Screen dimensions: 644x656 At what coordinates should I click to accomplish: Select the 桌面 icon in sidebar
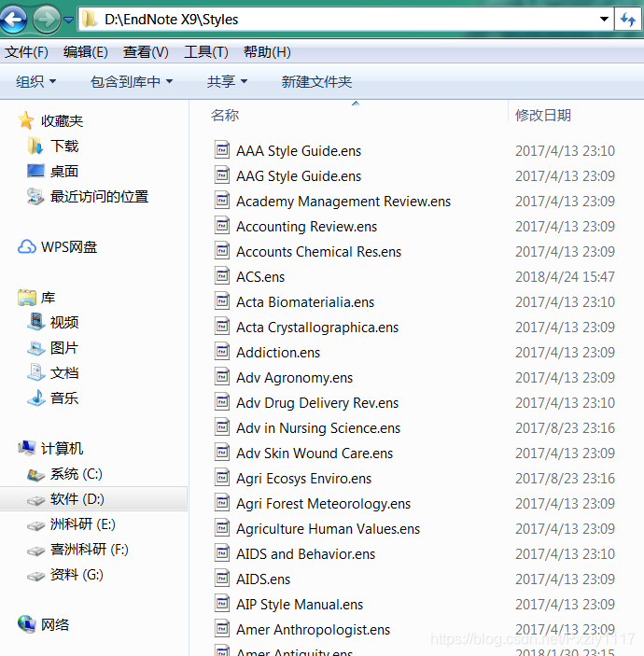35,171
